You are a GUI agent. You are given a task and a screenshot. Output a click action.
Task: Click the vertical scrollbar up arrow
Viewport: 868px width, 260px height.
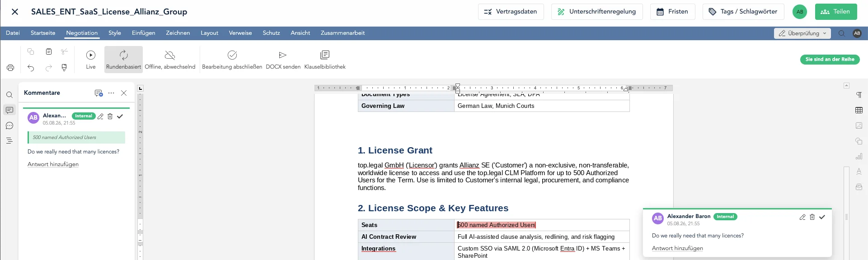tap(847, 85)
